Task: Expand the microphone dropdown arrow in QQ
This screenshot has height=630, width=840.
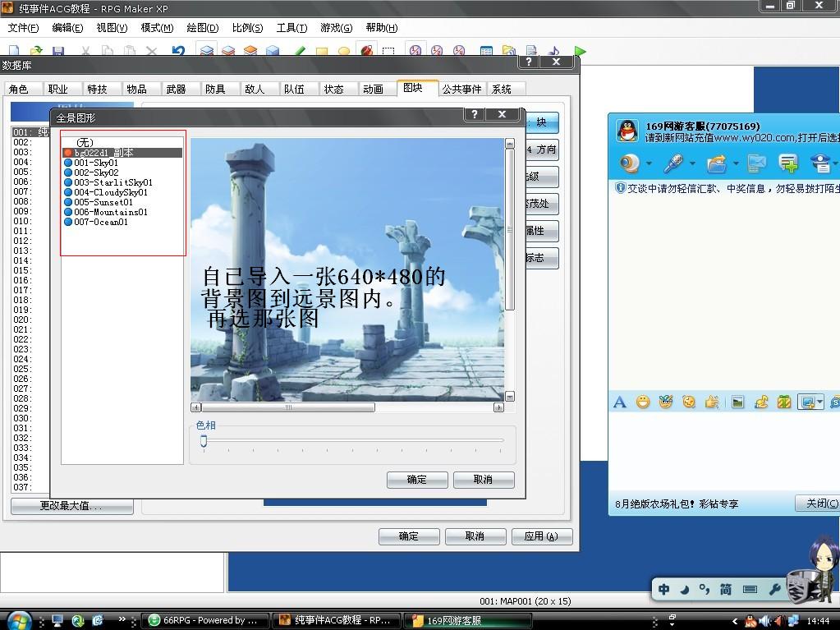Action: (693, 163)
